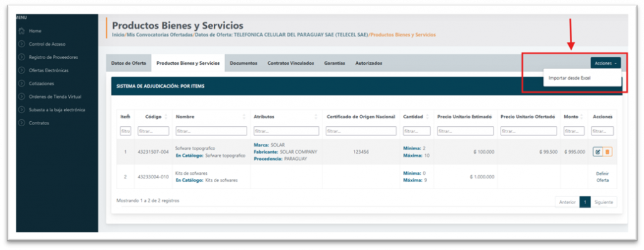Screen dimensions: 644x250
Task: Click the circle icon beside Cotizaciones
Action: tap(22, 84)
